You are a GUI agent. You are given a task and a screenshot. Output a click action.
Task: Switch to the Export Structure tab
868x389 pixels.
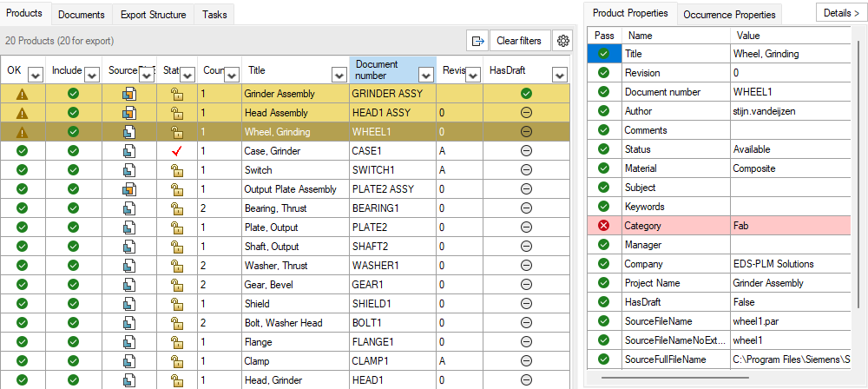tap(154, 15)
